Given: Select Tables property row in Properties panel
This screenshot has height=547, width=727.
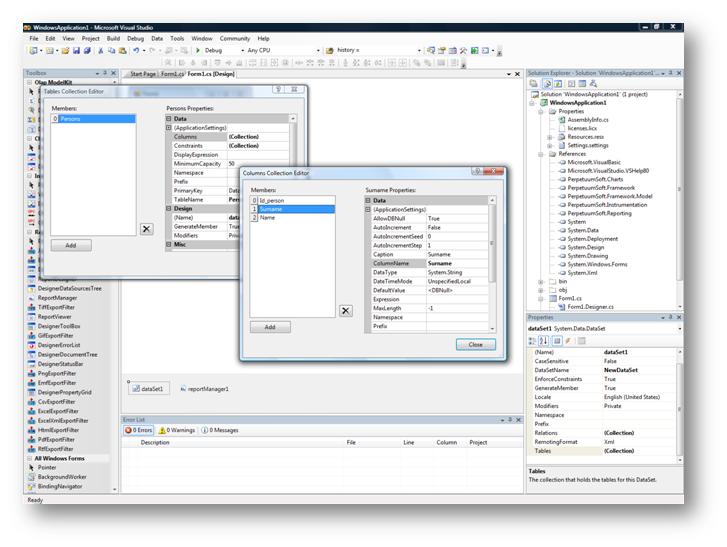Looking at the screenshot, I should click(x=603, y=451).
